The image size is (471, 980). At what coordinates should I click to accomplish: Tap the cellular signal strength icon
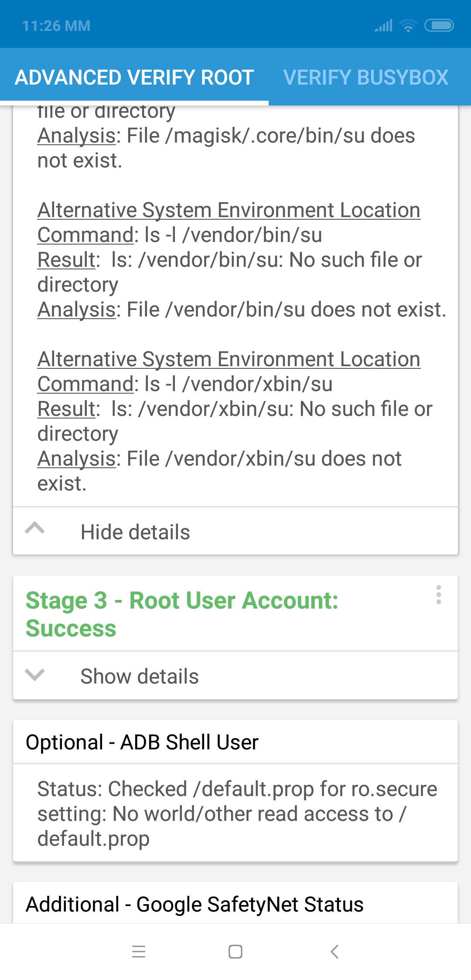coord(384,26)
